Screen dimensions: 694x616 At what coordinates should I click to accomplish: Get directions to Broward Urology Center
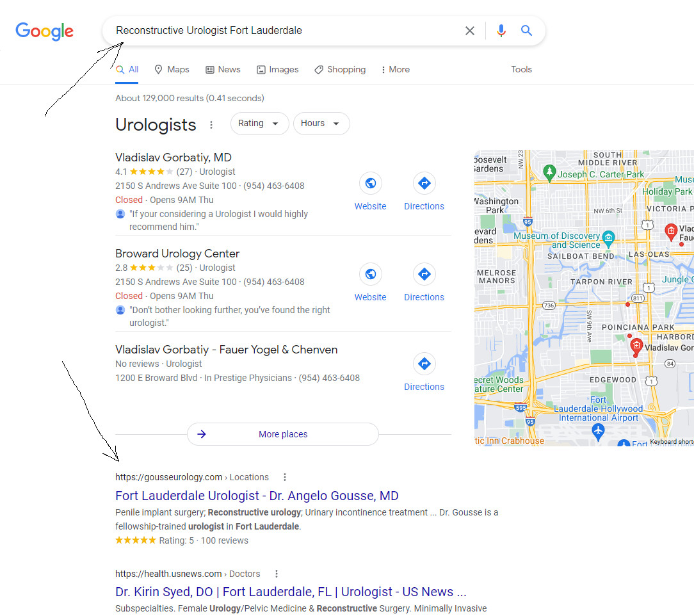click(x=424, y=275)
